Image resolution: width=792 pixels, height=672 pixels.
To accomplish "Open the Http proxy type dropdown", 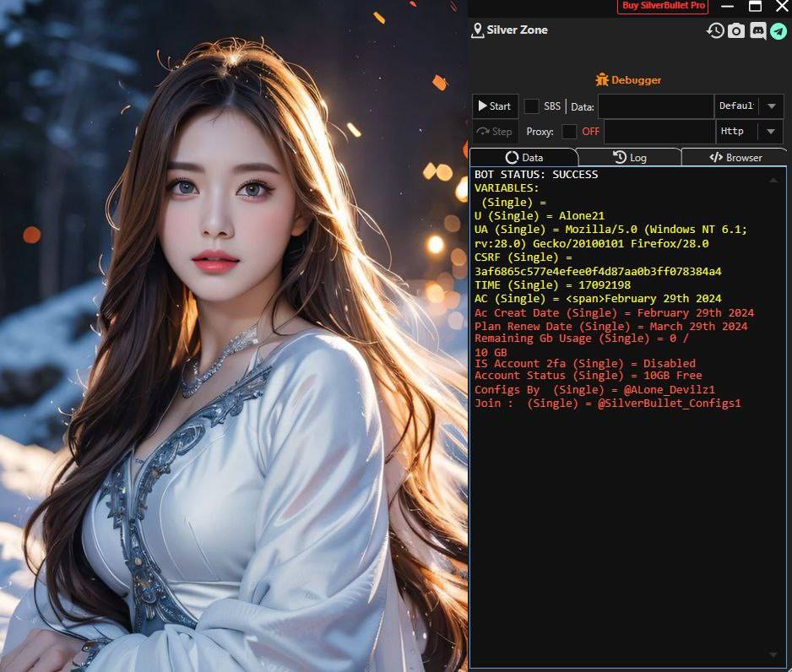I will pos(750,131).
